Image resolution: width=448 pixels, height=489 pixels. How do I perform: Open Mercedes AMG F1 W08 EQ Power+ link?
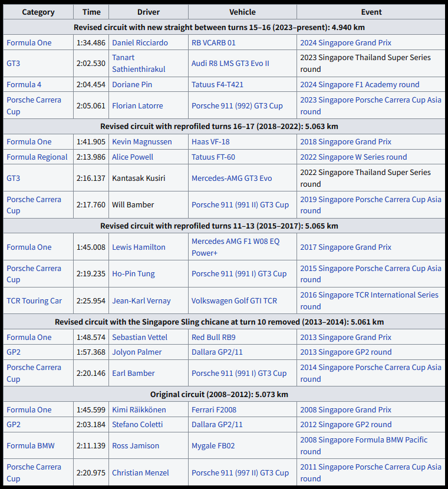pos(236,247)
